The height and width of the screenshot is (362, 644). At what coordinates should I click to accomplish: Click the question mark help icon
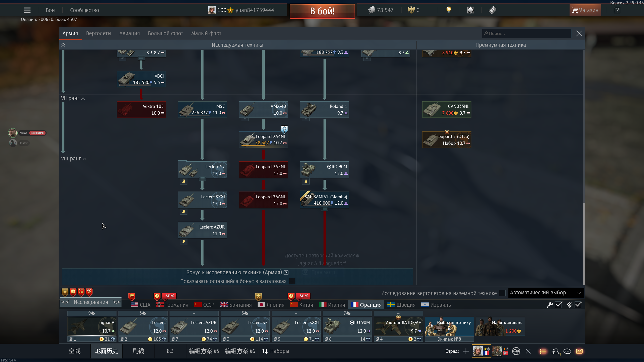point(617,10)
